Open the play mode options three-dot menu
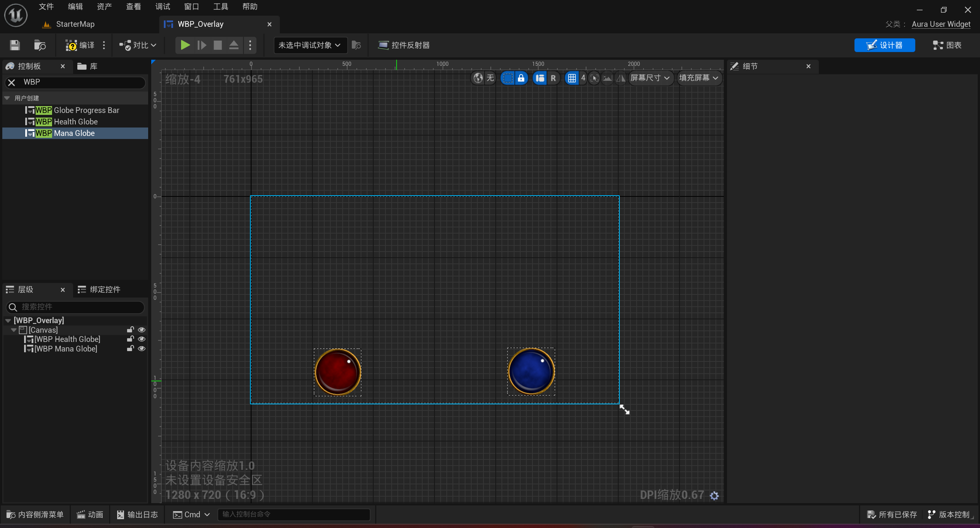 [x=250, y=45]
